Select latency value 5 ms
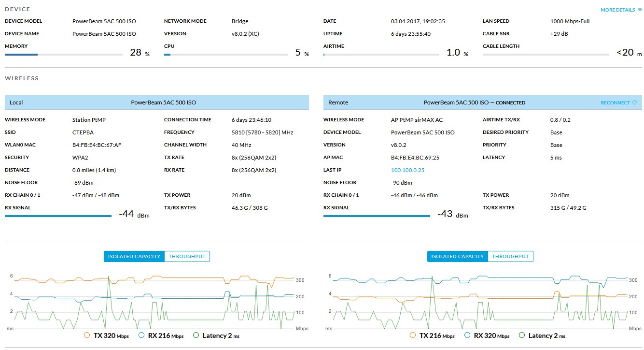Image resolution: width=644 pixels, height=350 pixels. 556,158
